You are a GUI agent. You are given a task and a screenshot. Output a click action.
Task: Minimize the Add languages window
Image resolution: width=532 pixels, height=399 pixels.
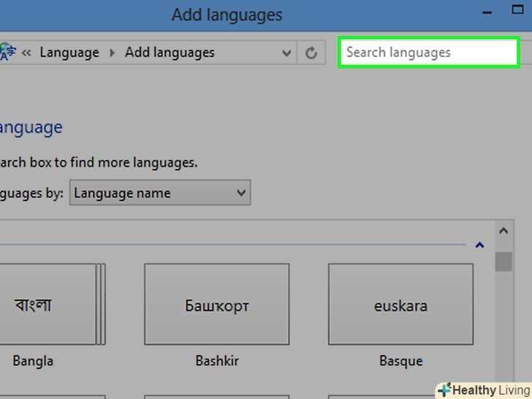point(487,13)
